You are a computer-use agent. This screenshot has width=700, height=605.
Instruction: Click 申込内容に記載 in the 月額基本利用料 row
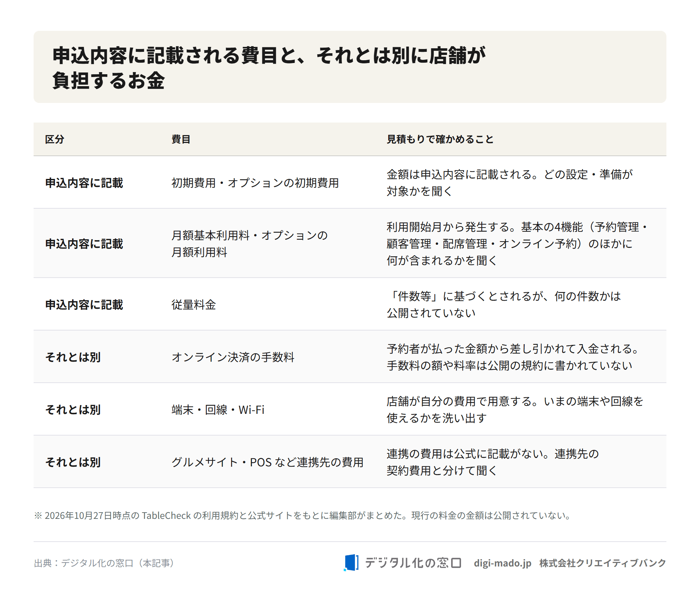pyautogui.click(x=84, y=244)
